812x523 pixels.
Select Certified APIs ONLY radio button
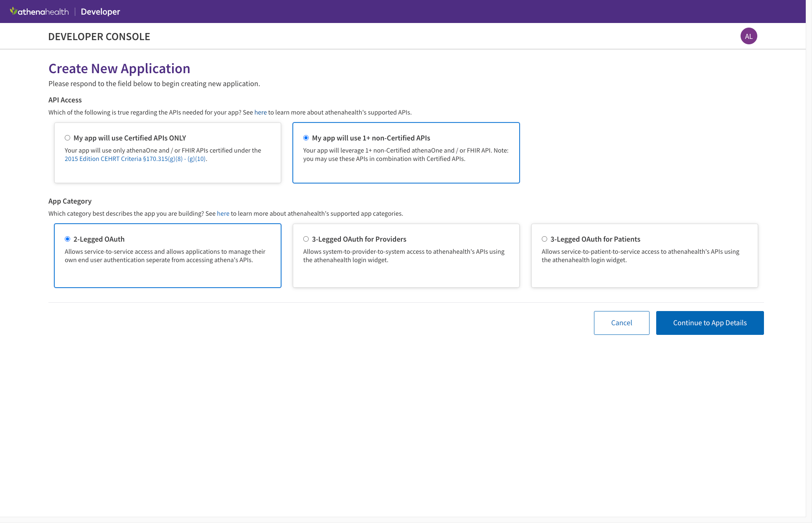67,138
